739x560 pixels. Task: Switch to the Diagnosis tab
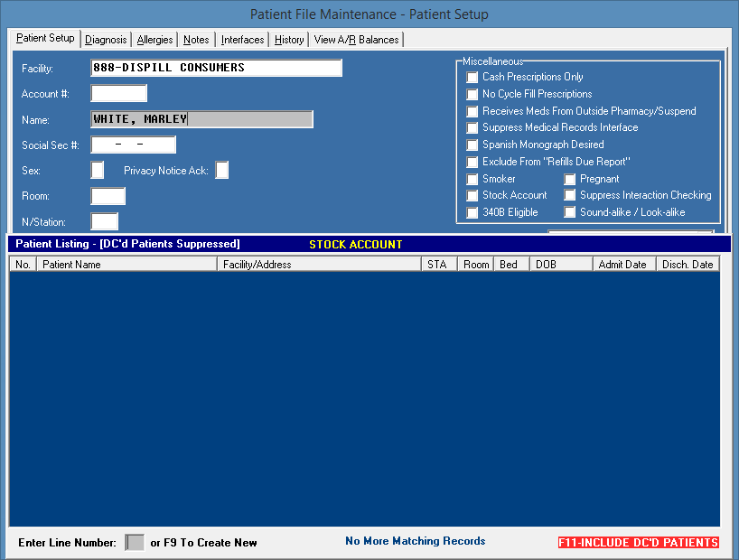(106, 39)
